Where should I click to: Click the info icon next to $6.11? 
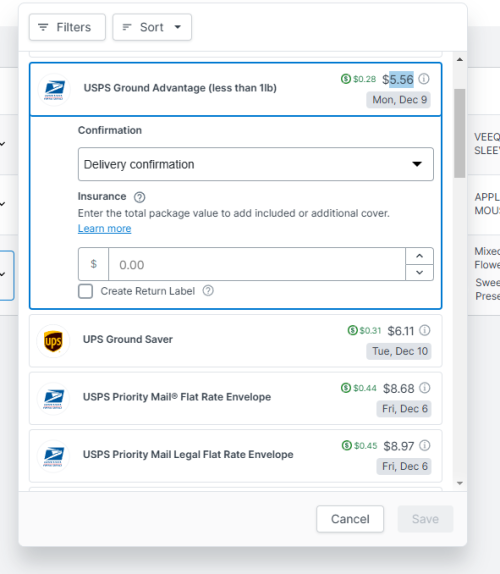[x=424, y=331]
